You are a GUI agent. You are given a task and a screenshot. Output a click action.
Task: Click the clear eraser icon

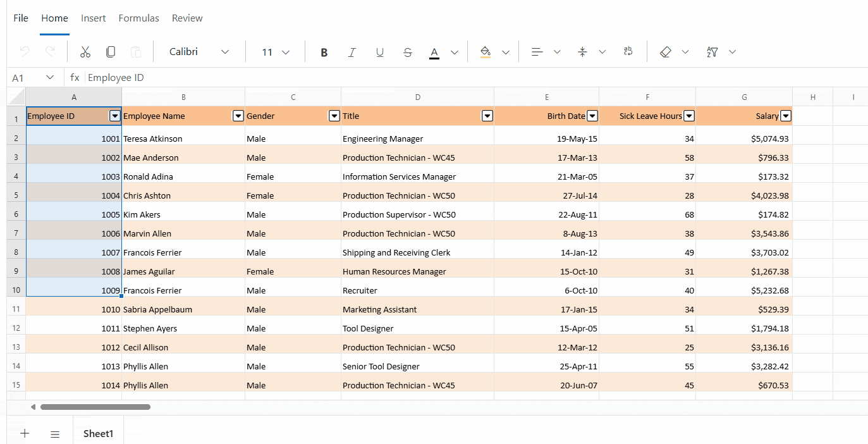click(x=665, y=52)
